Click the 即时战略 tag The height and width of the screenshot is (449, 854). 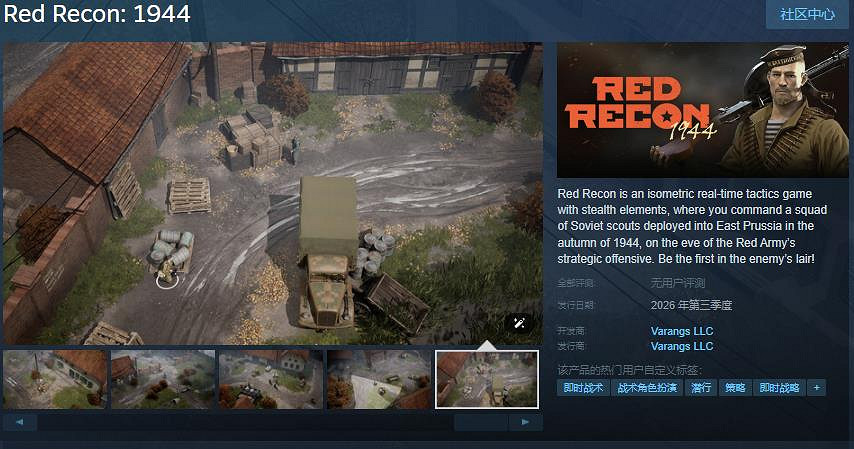point(779,388)
